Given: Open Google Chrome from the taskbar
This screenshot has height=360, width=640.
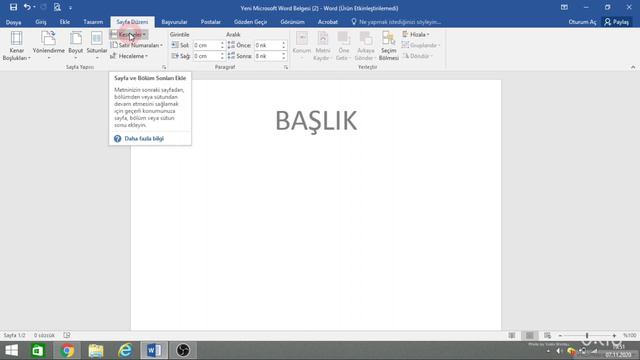Looking at the screenshot, I should pyautogui.click(x=67, y=351).
